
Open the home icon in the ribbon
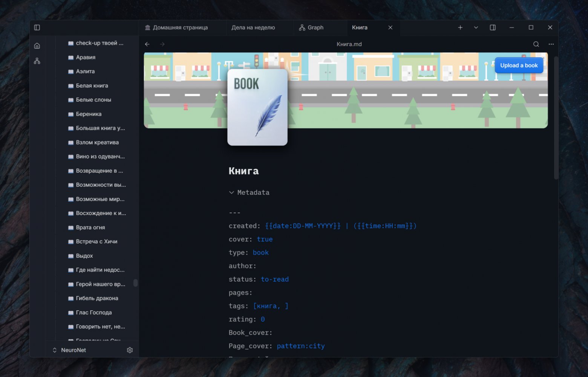click(x=37, y=46)
